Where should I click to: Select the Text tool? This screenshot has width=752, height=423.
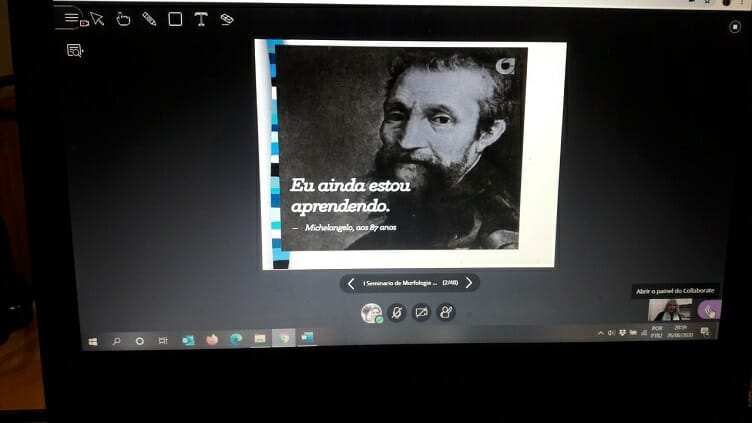(x=201, y=19)
